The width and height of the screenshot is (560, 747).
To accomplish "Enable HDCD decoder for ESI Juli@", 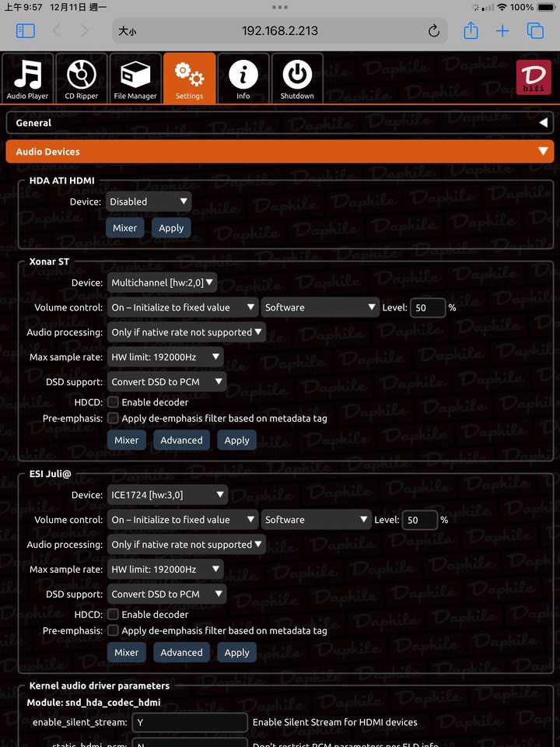I will 113,614.
